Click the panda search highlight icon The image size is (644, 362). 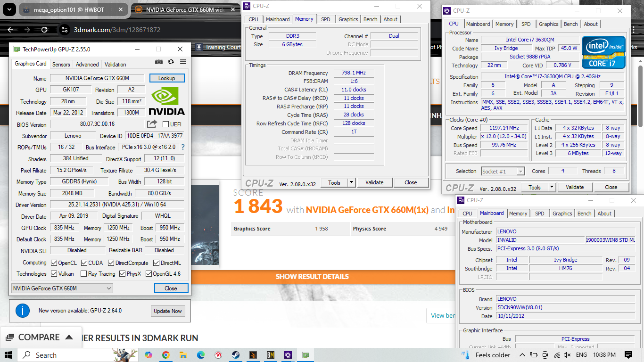(x=124, y=354)
